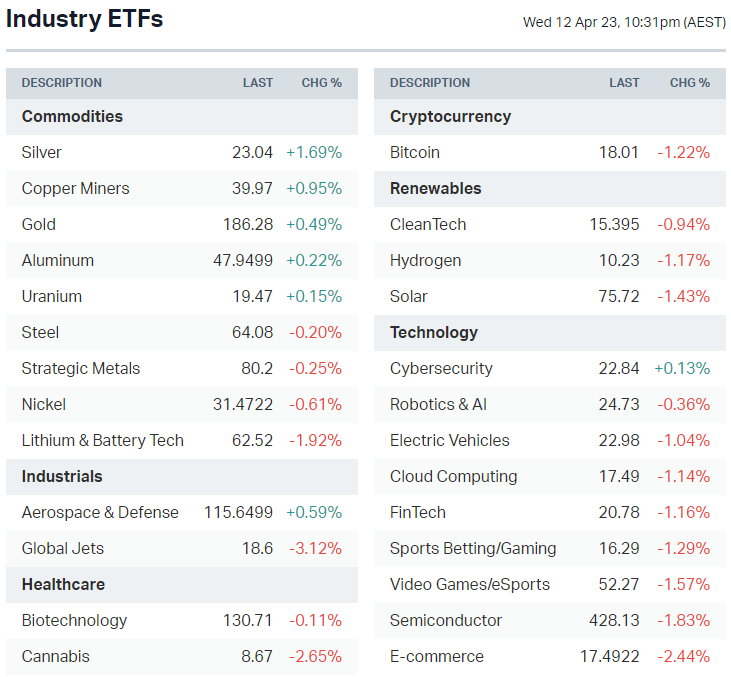Open the Silver ETF row
This screenshot has height=677, width=731.
pos(41,153)
